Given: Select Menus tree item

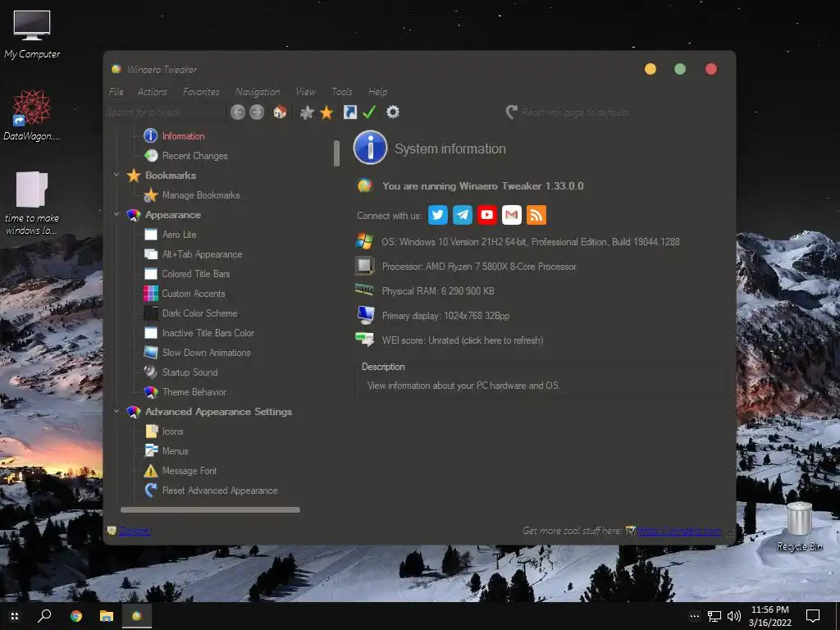Looking at the screenshot, I should coord(176,451).
